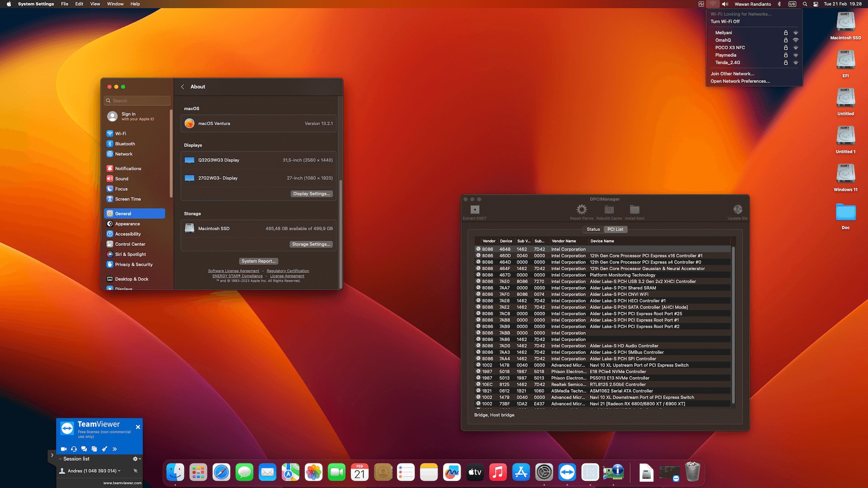Open TeamViewer session gear dropdown
Viewport: 868px width, 488px height.
pyautogui.click(x=137, y=459)
